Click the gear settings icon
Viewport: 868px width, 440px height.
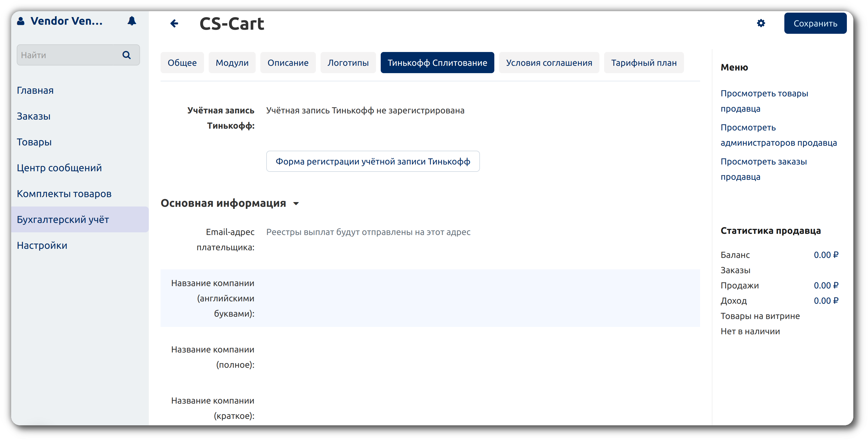761,23
